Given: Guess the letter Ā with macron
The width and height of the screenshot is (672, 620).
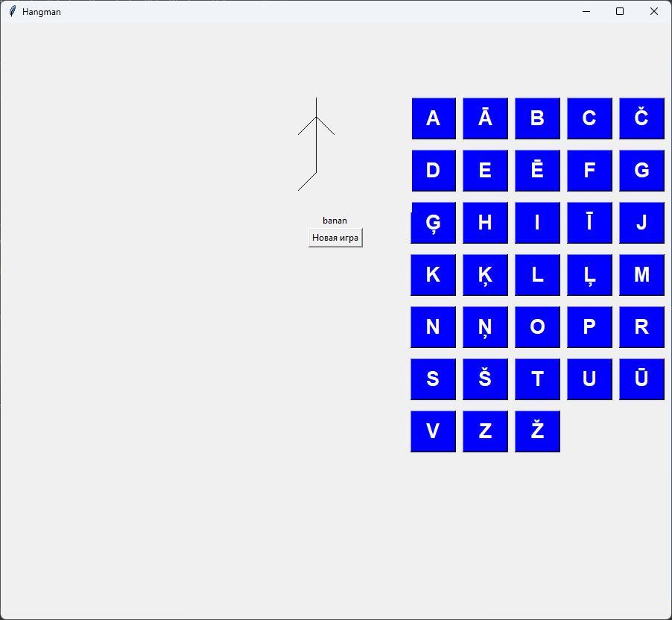Looking at the screenshot, I should click(x=485, y=118).
